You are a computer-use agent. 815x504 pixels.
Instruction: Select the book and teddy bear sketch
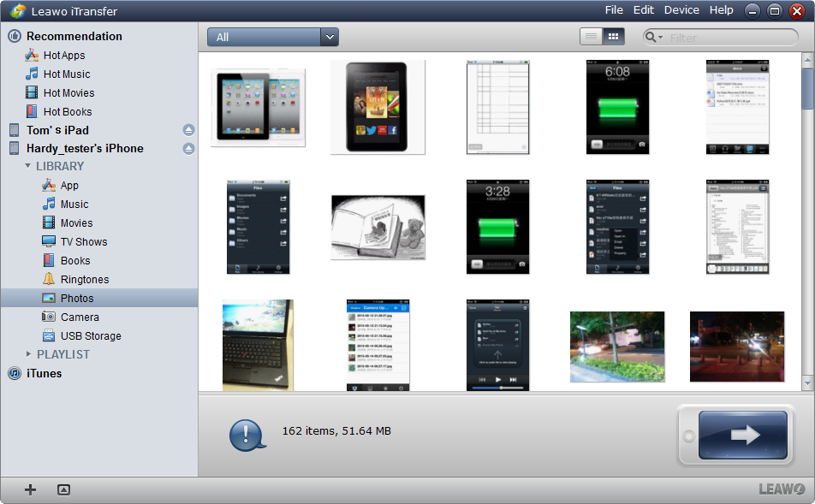[378, 227]
